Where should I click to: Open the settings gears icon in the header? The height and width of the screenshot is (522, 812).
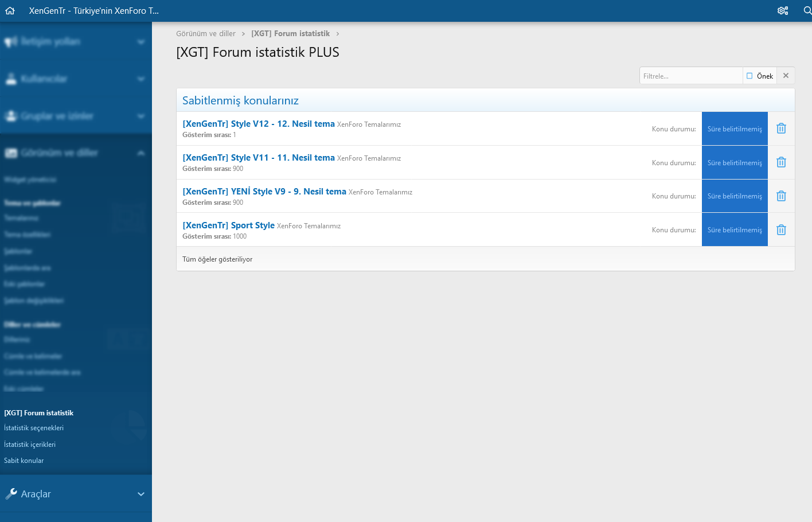[782, 10]
